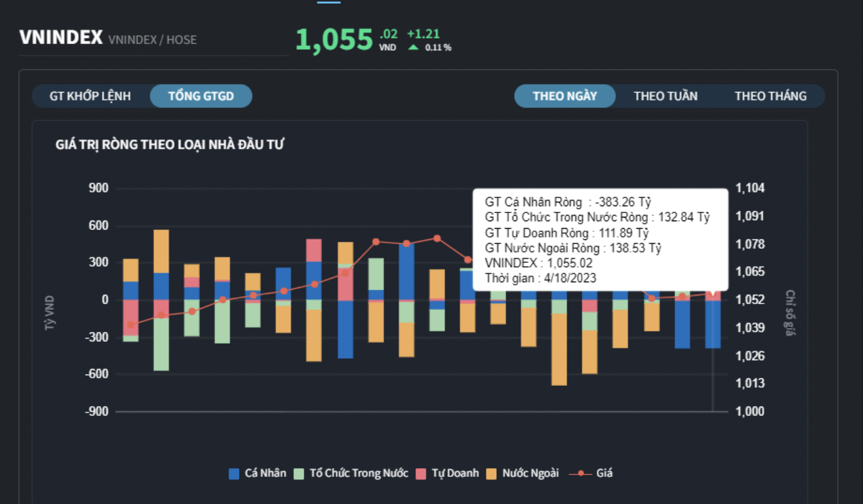Click the longest orange negative bar
Viewport: 863px width, 504px height.
click(x=559, y=349)
